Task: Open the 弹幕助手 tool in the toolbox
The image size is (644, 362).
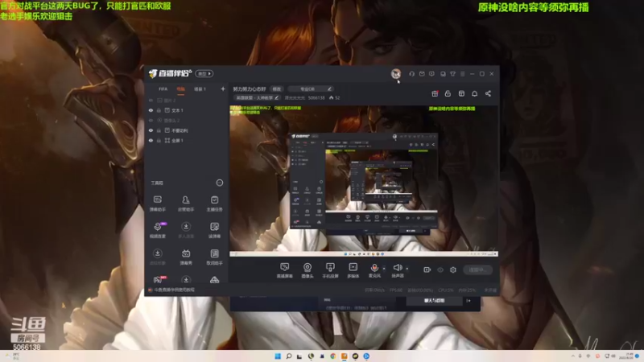Action: pyautogui.click(x=157, y=204)
